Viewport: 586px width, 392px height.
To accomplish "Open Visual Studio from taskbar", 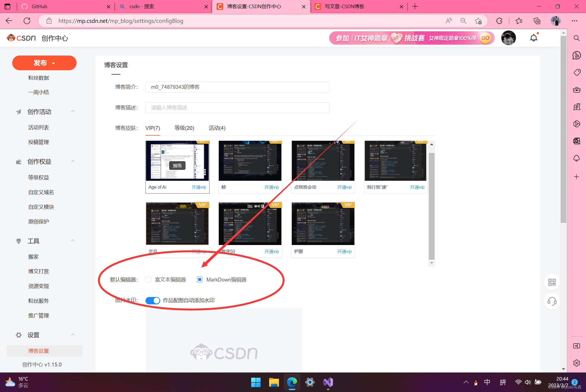I will (328, 382).
